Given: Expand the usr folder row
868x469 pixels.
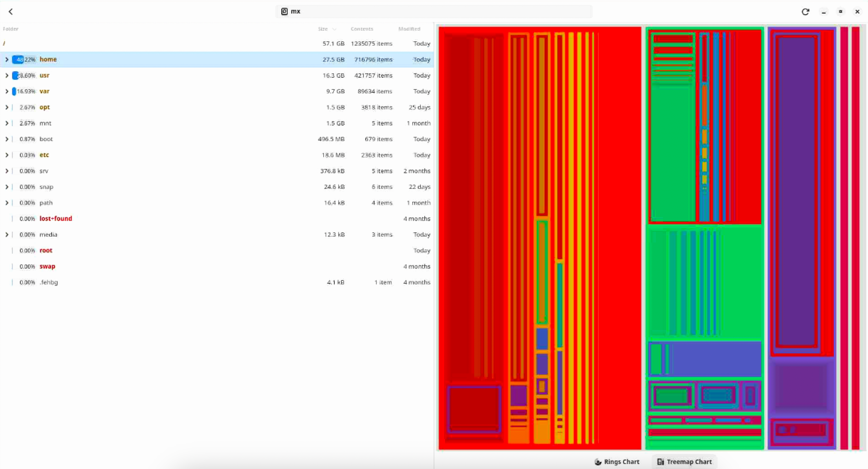Looking at the screenshot, I should (x=7, y=76).
